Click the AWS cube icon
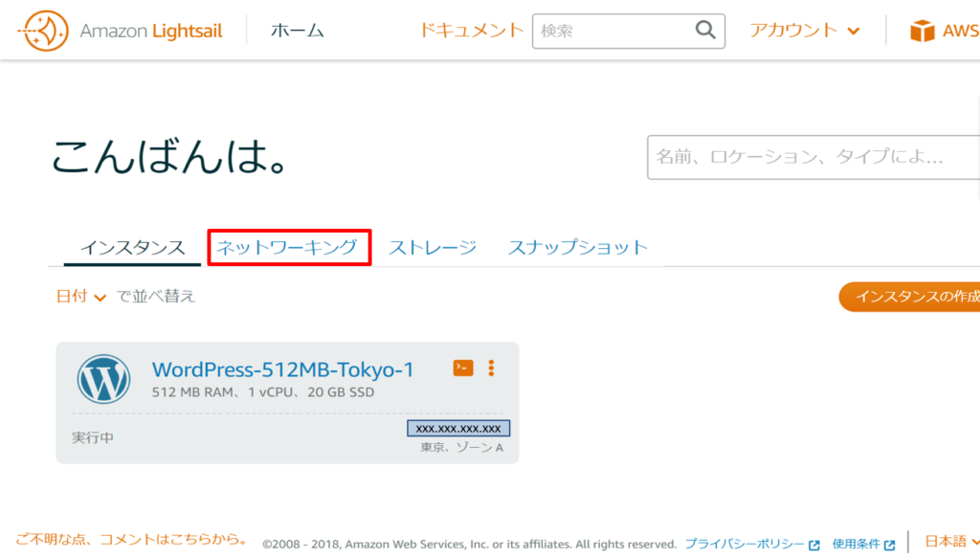The height and width of the screenshot is (559, 980). coord(922,32)
